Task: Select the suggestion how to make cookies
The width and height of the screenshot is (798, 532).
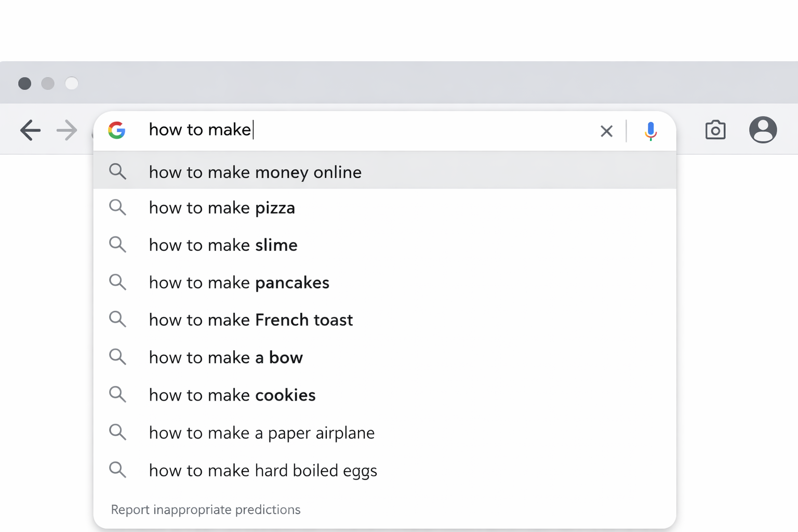Action: [232, 394]
